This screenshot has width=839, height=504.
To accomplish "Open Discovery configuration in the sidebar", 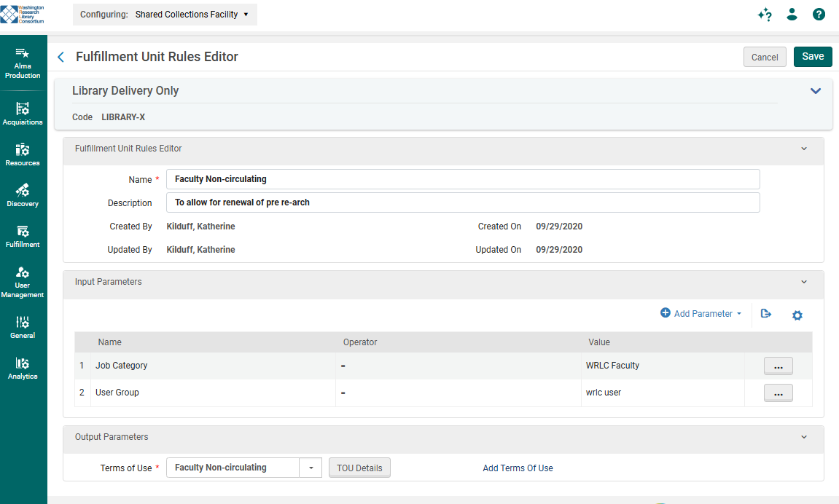I will click(23, 195).
